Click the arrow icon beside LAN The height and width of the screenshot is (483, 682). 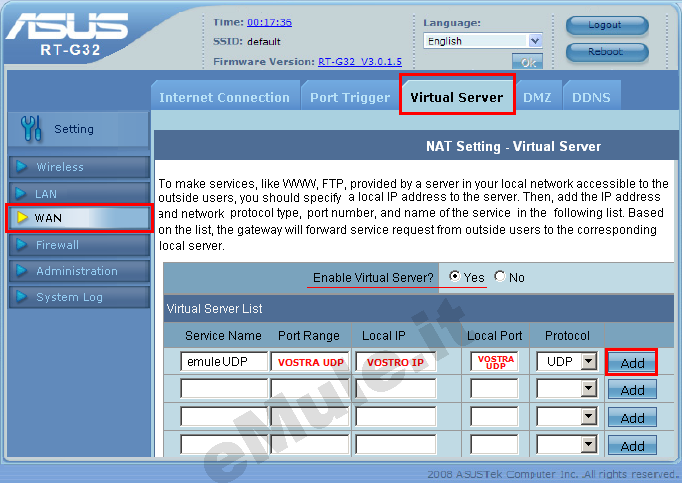point(20,193)
